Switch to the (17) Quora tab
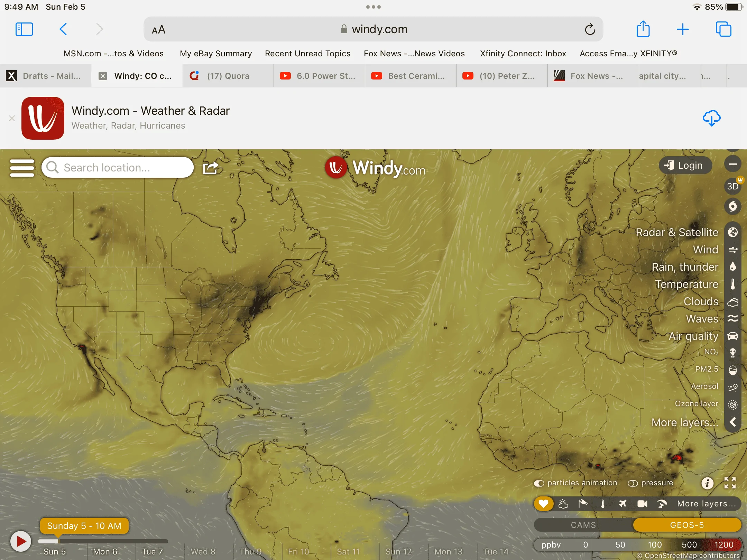 pyautogui.click(x=228, y=76)
